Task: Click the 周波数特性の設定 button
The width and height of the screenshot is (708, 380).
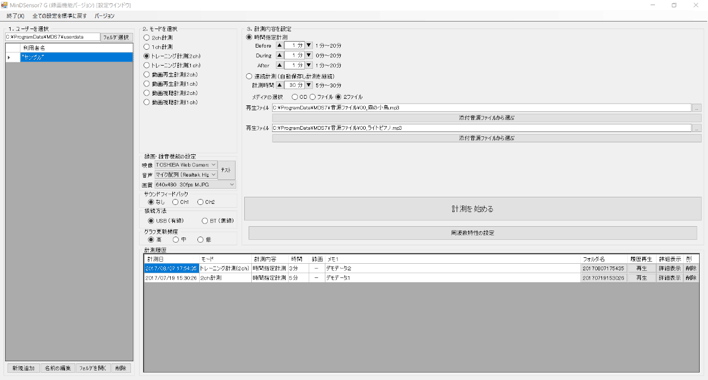Action: tap(473, 233)
